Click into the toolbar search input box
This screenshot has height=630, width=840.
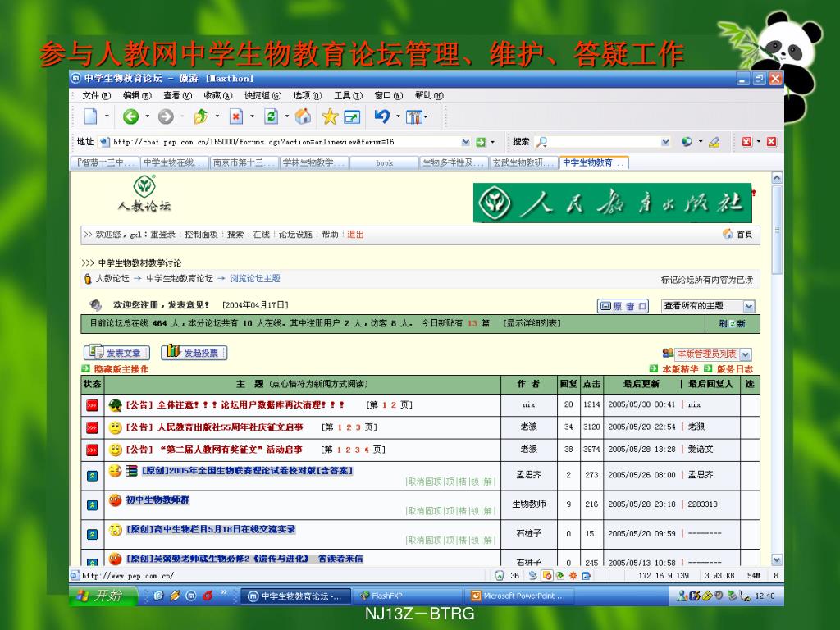click(605, 142)
